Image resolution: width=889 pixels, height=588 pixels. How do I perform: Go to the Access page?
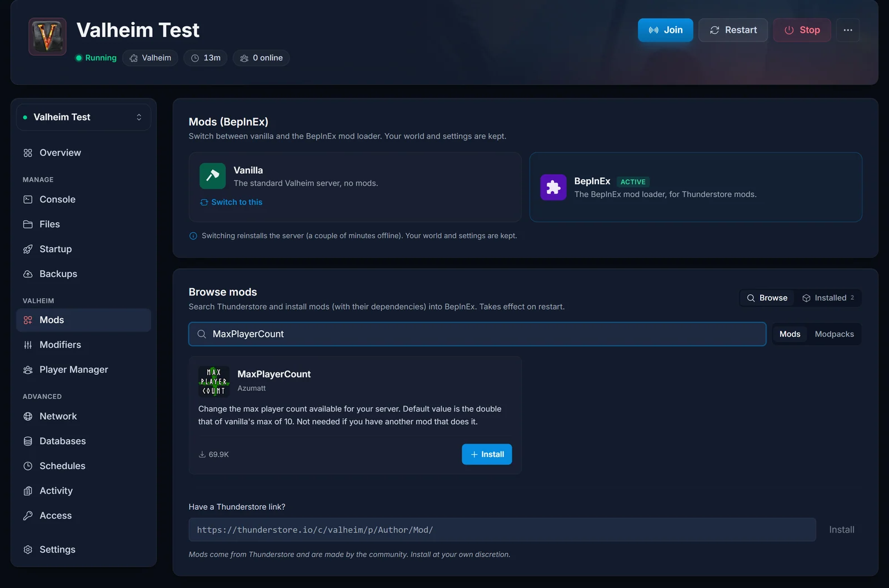tap(83, 516)
